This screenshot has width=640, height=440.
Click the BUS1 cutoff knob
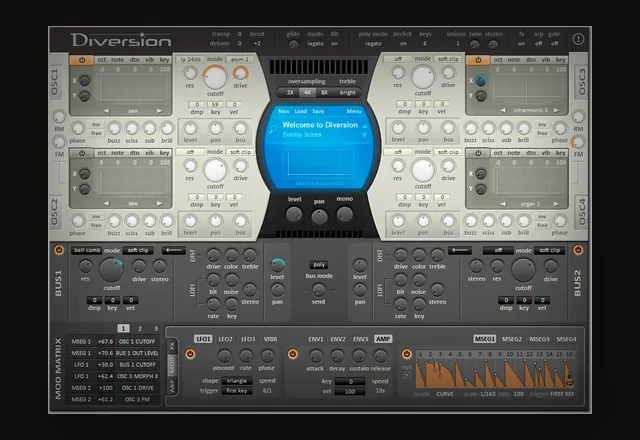[x=111, y=270]
